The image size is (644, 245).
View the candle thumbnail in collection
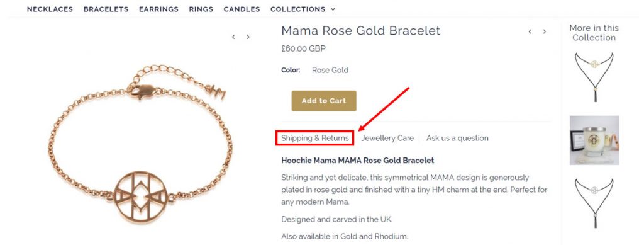594,140
